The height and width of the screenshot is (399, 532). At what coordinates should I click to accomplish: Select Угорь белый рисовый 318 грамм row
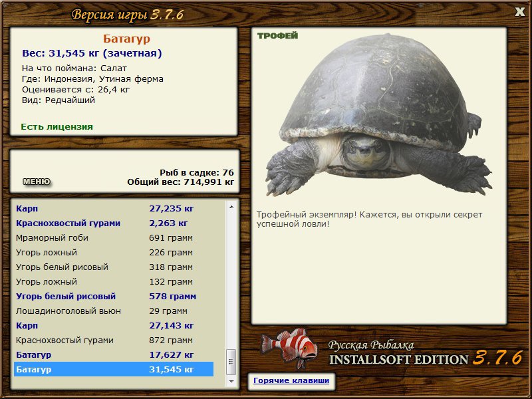pyautogui.click(x=114, y=267)
